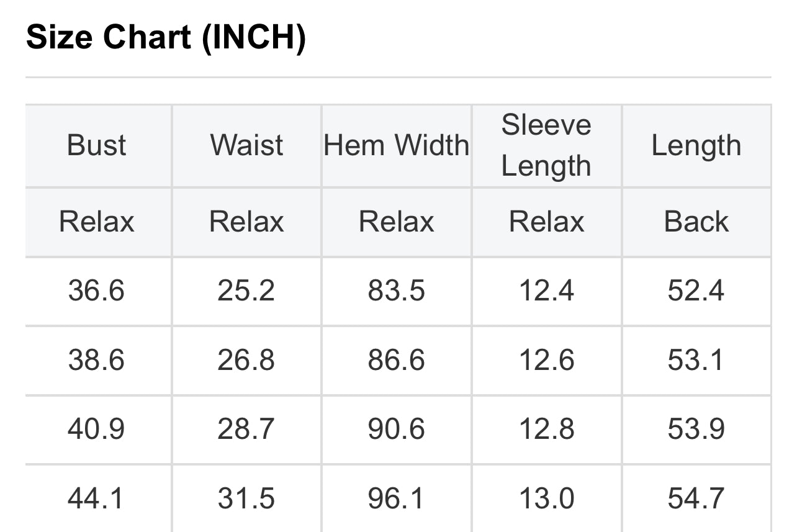Click hem width value 83.5

click(x=397, y=291)
